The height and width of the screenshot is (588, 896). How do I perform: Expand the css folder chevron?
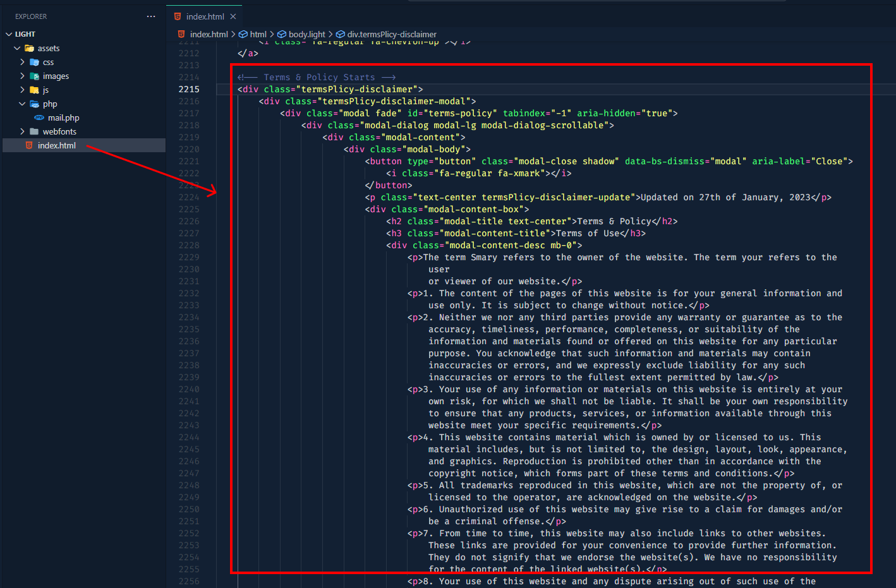point(22,62)
